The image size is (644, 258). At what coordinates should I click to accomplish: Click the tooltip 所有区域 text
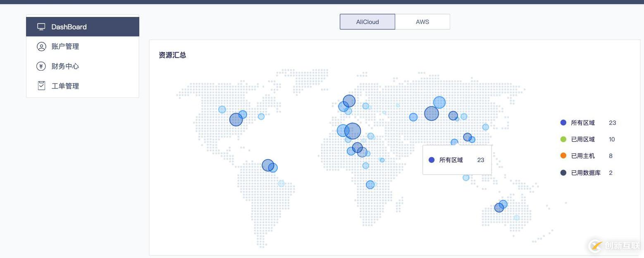[451, 160]
